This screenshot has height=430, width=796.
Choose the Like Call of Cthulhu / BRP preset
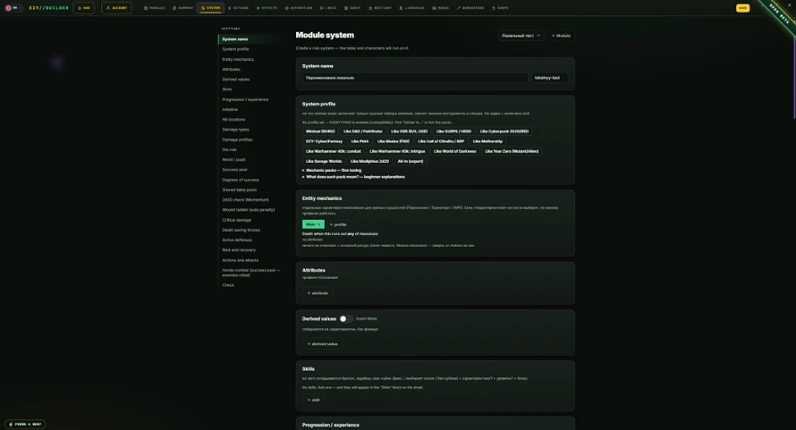[x=441, y=142]
